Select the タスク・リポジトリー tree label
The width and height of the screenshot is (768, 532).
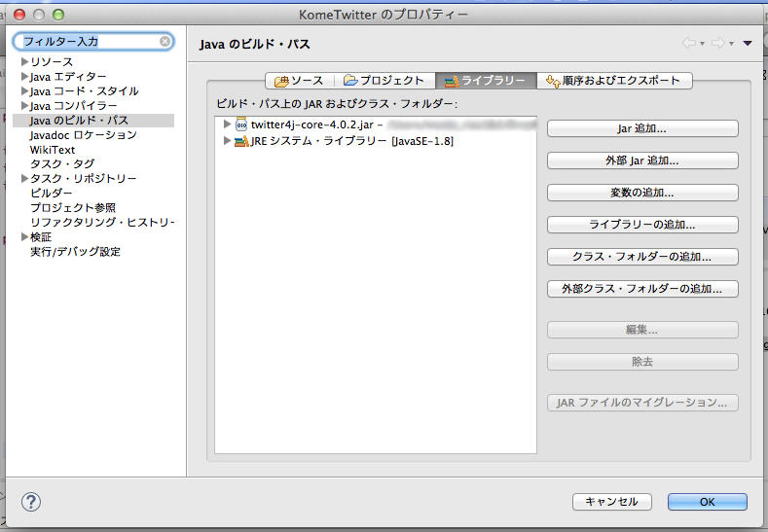pos(84,179)
